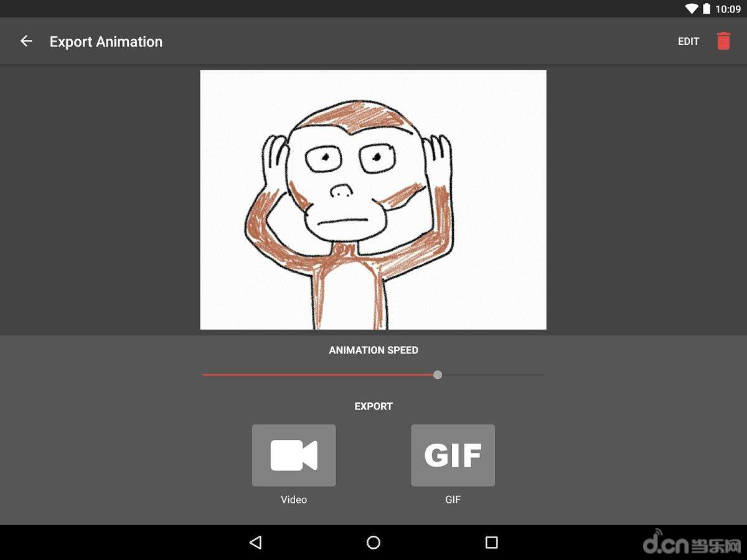Tap the monkey animation preview
This screenshot has width=747, height=560.
(x=373, y=199)
